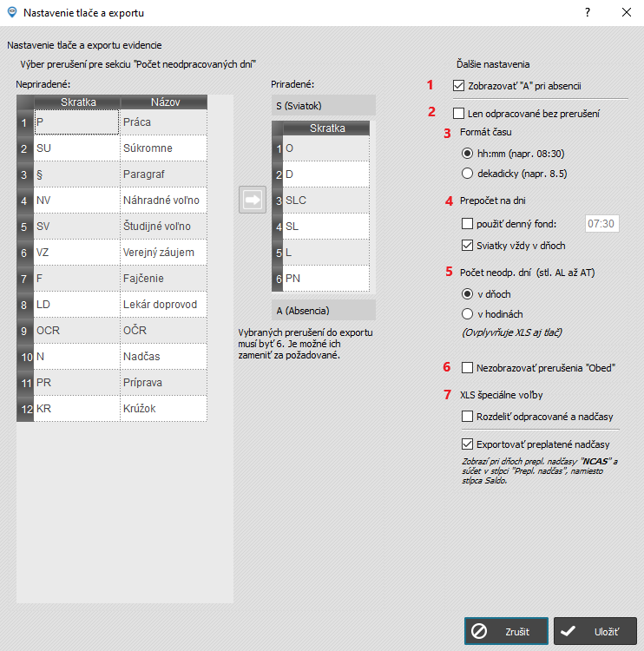The height and width of the screenshot is (651, 644).
Task: Sort unassigned table by Skratka header
Action: [x=77, y=102]
